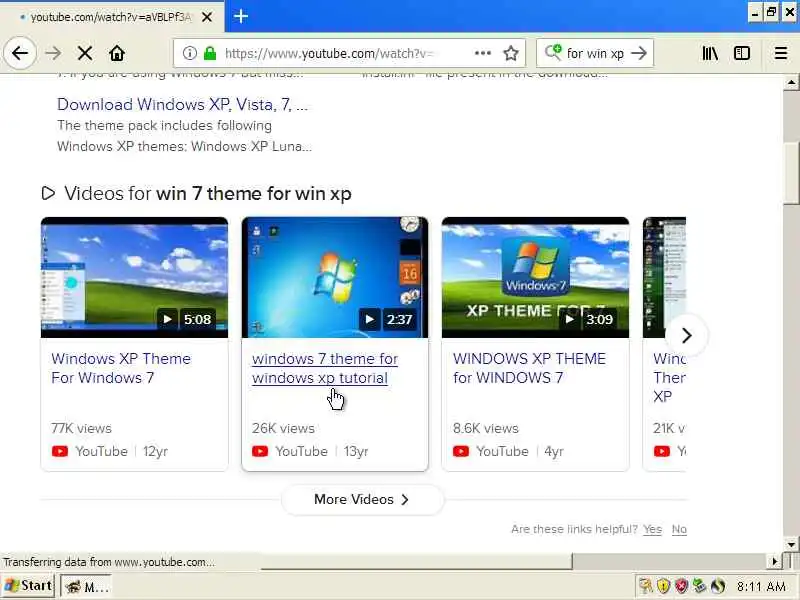Screen dimensions: 800x600
Task: Click the '26K views' text
Action: pyautogui.click(x=283, y=428)
